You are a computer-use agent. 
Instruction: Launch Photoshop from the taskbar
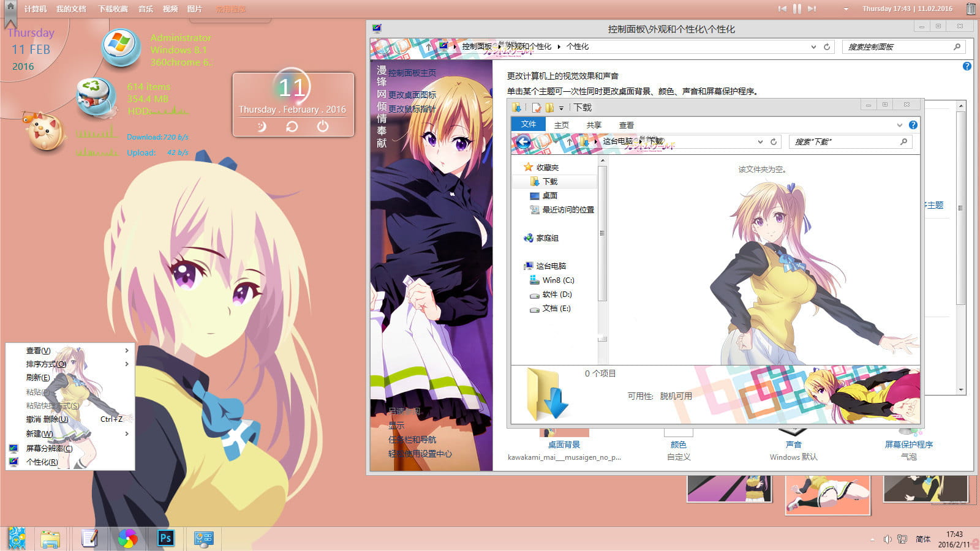[x=165, y=539]
